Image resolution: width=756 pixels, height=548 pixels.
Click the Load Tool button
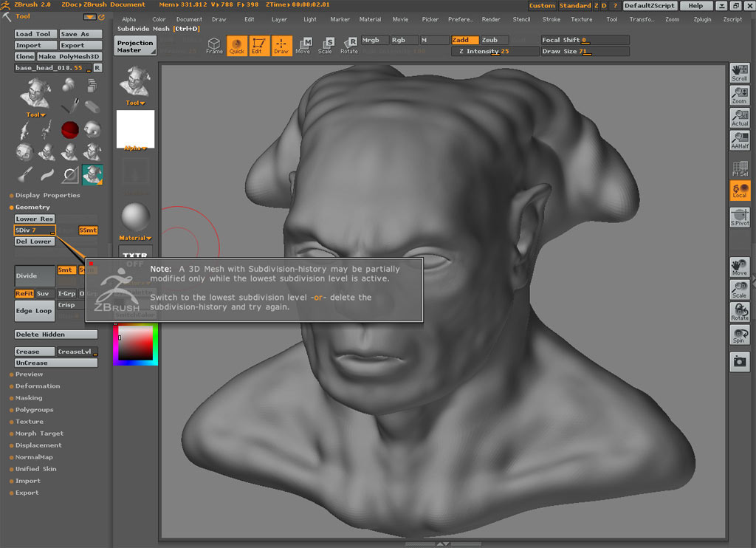[34, 34]
